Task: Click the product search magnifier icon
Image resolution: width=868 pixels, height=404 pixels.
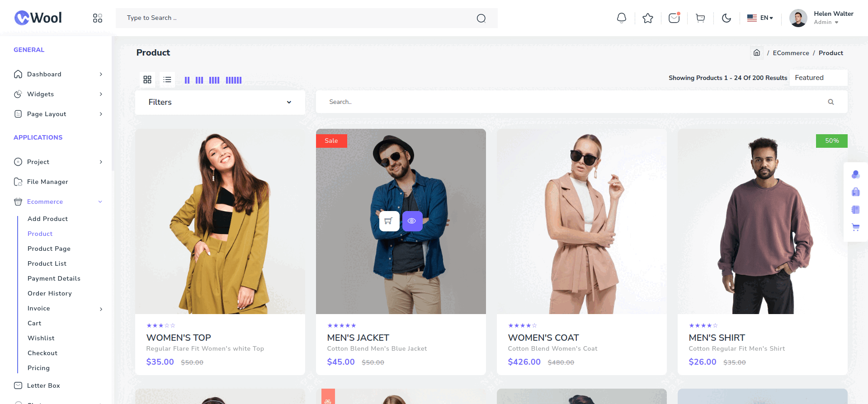Action: tap(831, 102)
